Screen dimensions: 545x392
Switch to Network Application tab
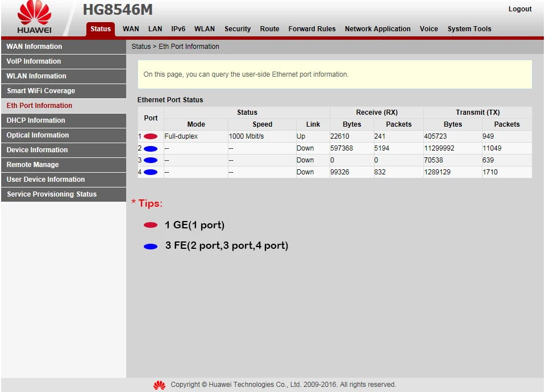377,29
